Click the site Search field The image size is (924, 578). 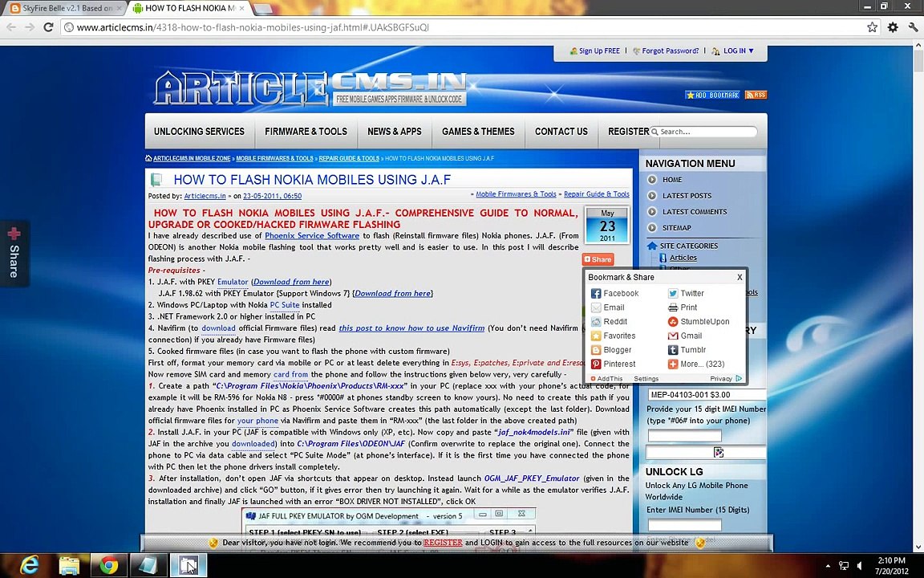tap(706, 132)
